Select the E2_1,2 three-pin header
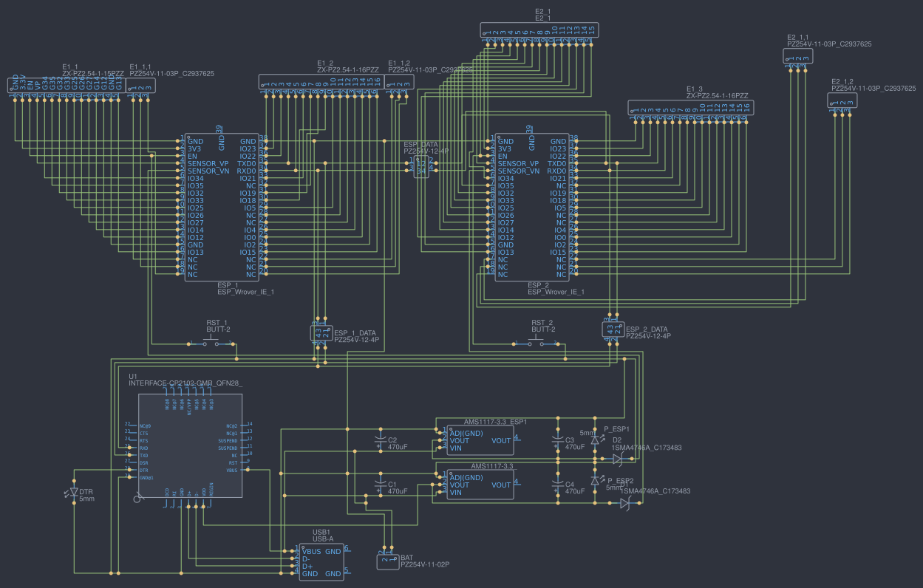 coord(841,100)
